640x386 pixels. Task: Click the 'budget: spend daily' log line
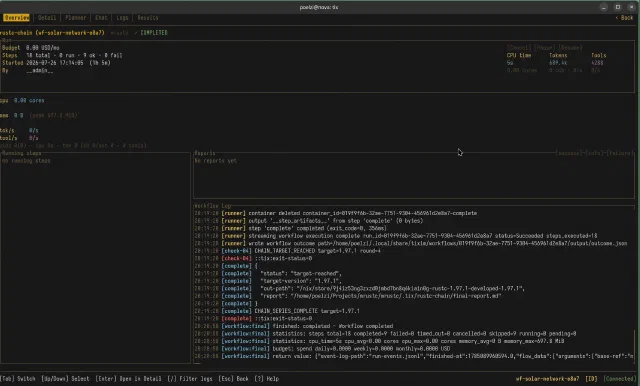point(322,349)
